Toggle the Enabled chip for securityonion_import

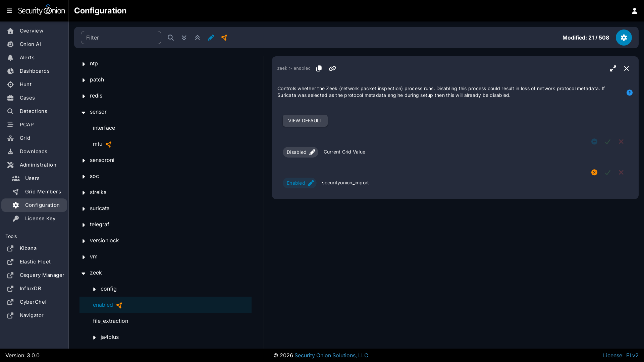tap(300, 183)
